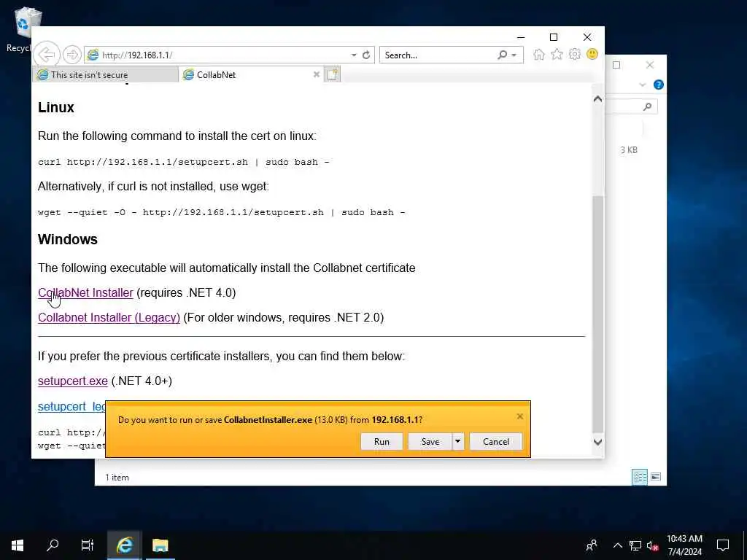Open the CollabNet Installer link

(86, 293)
